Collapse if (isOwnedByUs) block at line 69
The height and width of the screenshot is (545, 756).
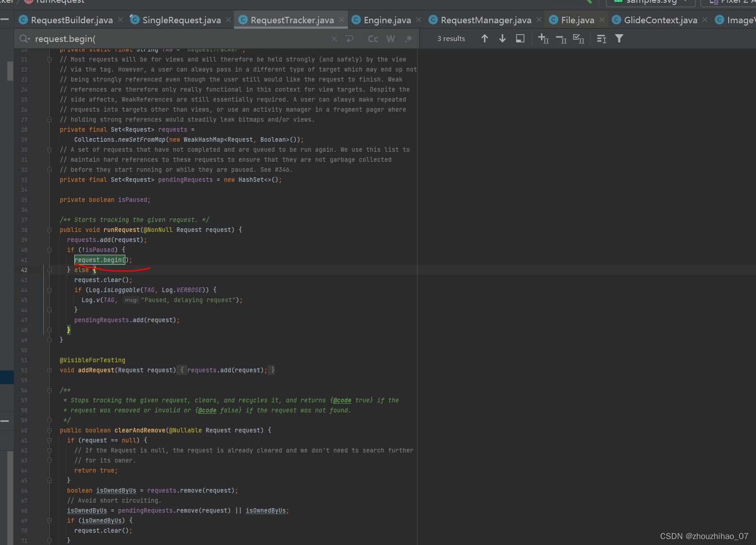[x=49, y=521]
